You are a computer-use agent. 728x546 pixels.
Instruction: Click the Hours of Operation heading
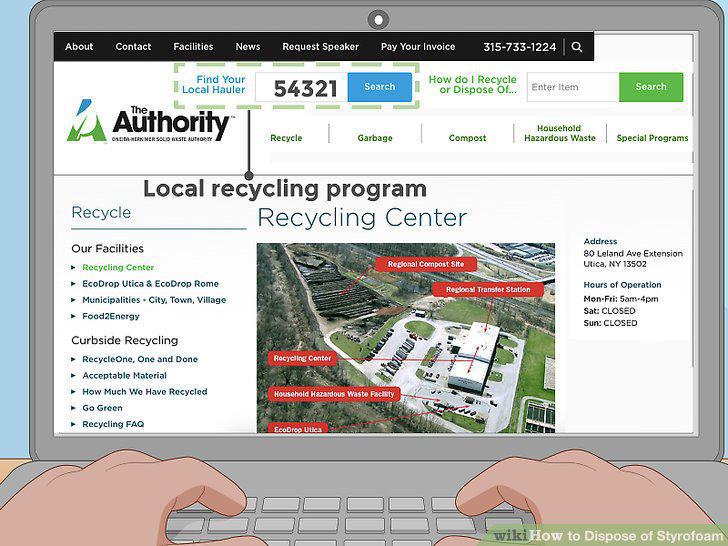tap(622, 285)
